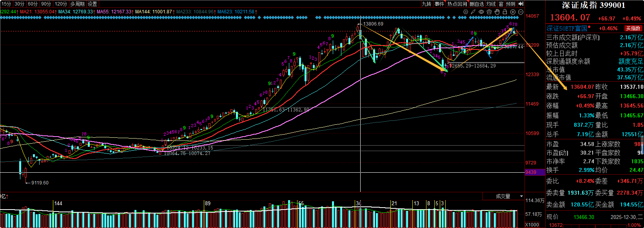The width and height of the screenshot is (644, 228).
Task: Click the 13806.69 high price label
Action: click(373, 24)
